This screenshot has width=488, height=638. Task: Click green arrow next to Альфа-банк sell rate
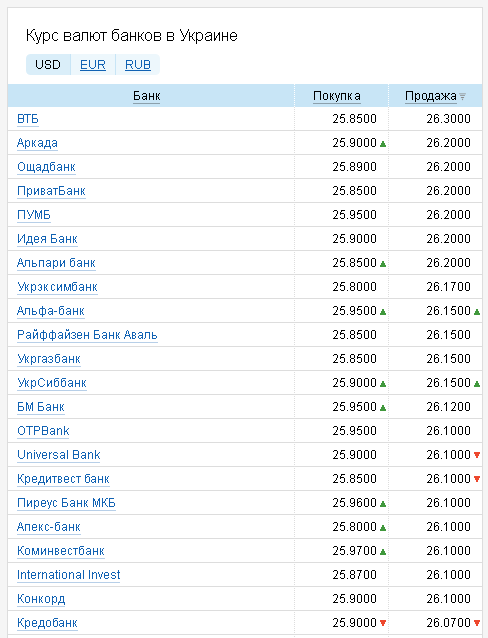coord(477,312)
